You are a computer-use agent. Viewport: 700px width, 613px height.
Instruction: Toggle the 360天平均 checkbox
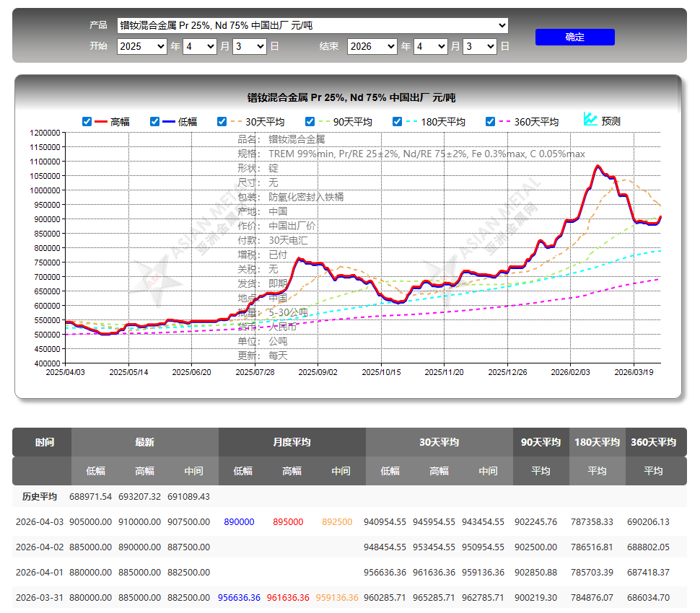pyautogui.click(x=490, y=122)
